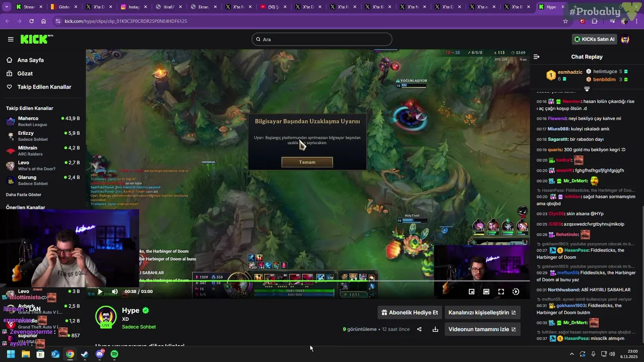Open the clock and date in taskbar

pos(629,354)
